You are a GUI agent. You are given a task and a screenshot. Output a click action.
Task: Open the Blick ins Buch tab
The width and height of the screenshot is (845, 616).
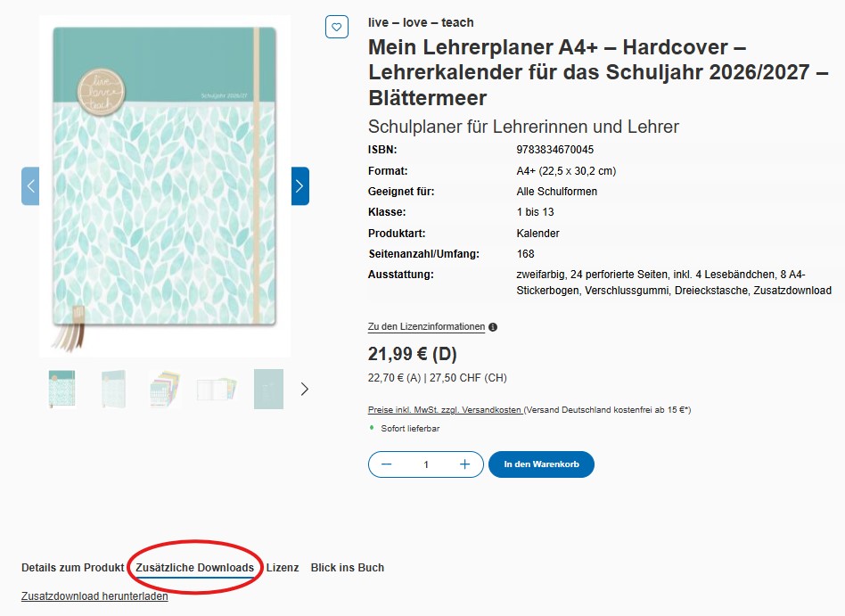[348, 568]
